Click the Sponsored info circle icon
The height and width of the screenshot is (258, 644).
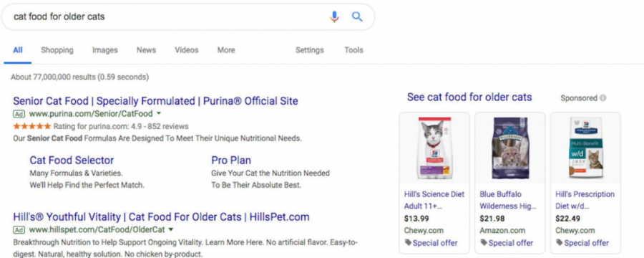coord(603,98)
